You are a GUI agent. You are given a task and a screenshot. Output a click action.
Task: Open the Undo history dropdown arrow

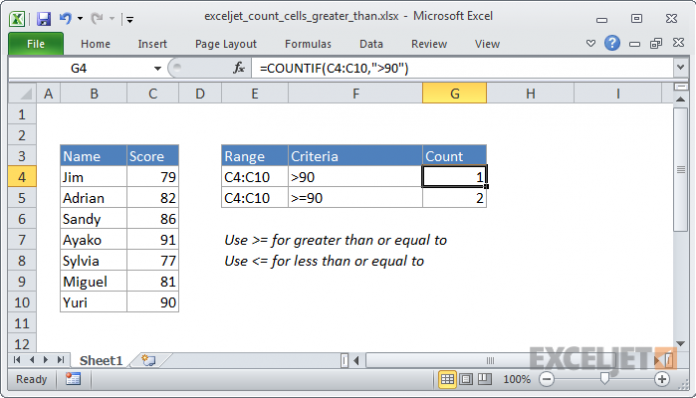80,18
